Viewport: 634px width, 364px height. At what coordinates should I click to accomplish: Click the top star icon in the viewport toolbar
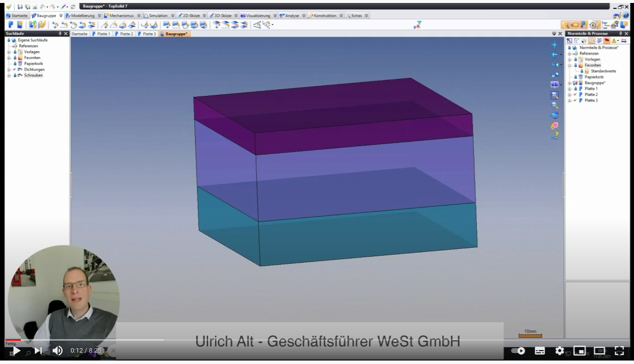[555, 45]
